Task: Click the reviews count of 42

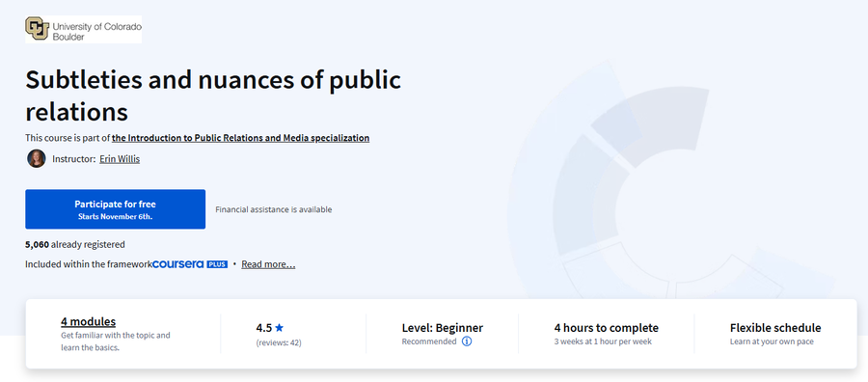Action: [x=279, y=342]
